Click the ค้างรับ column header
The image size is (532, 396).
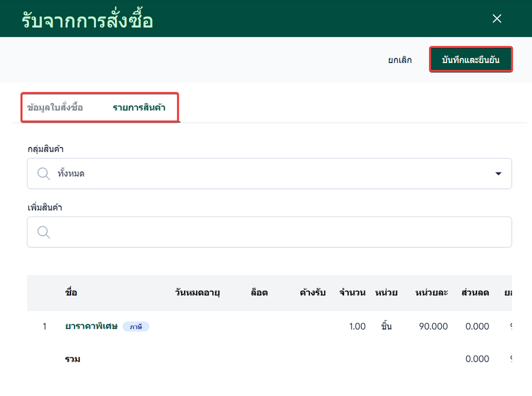coord(312,292)
